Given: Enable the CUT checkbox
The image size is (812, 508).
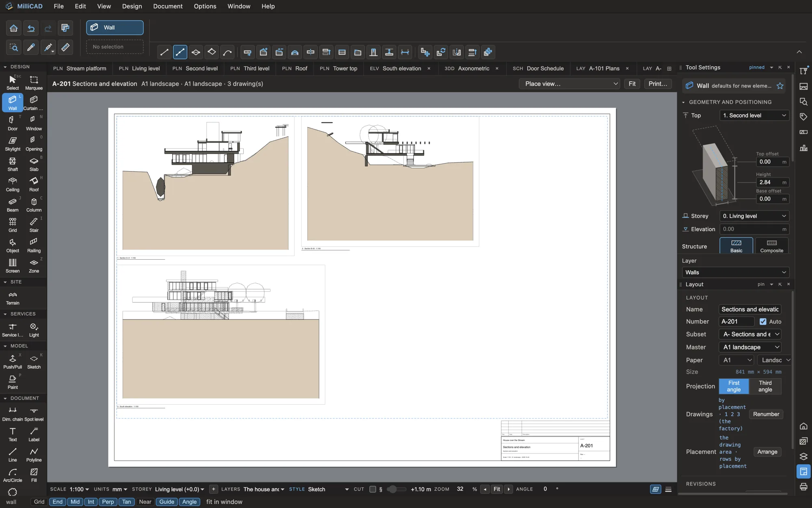Looking at the screenshot, I should coord(372,489).
